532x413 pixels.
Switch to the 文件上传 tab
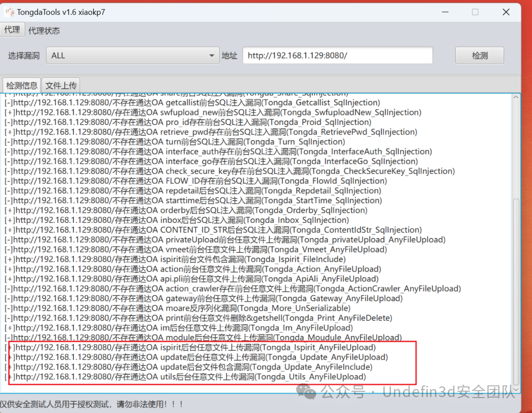coord(61,85)
